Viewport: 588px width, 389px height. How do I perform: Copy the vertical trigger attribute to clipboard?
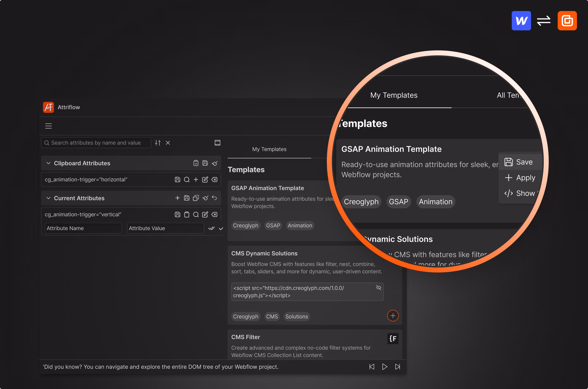[x=187, y=214]
